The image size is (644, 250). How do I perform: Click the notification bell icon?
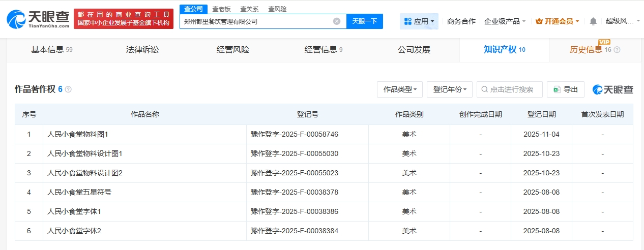pyautogui.click(x=593, y=21)
